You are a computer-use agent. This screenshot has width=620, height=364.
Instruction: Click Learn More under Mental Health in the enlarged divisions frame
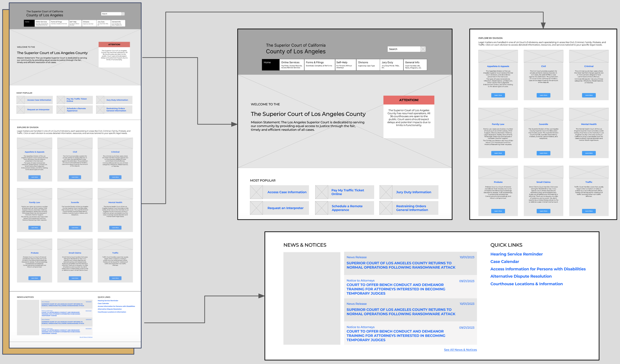589,153
